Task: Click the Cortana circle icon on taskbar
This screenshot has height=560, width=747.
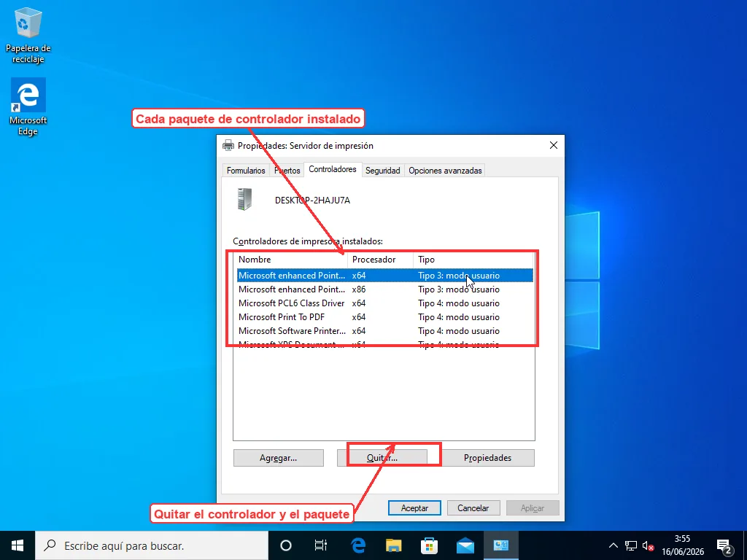Action: click(286, 545)
